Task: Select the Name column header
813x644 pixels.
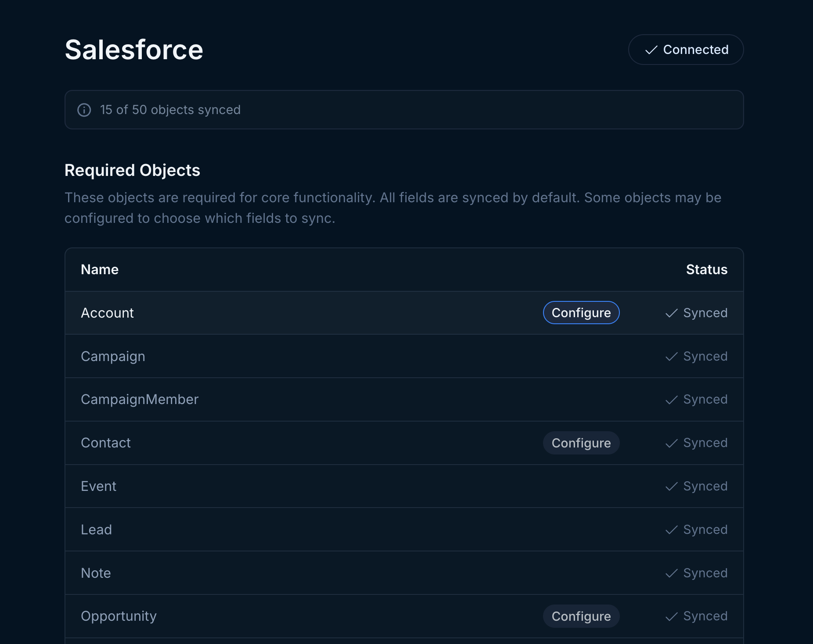Action: click(x=100, y=269)
